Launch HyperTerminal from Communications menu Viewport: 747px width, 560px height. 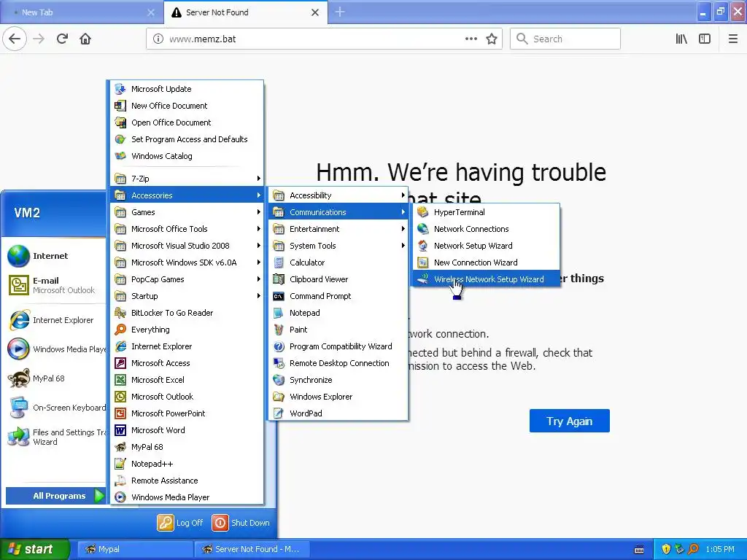tap(486, 212)
